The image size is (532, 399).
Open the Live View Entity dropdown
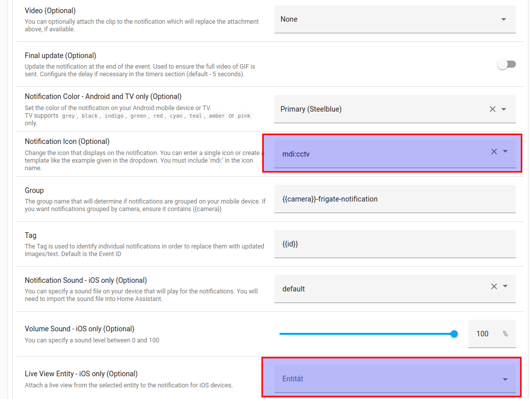click(505, 379)
